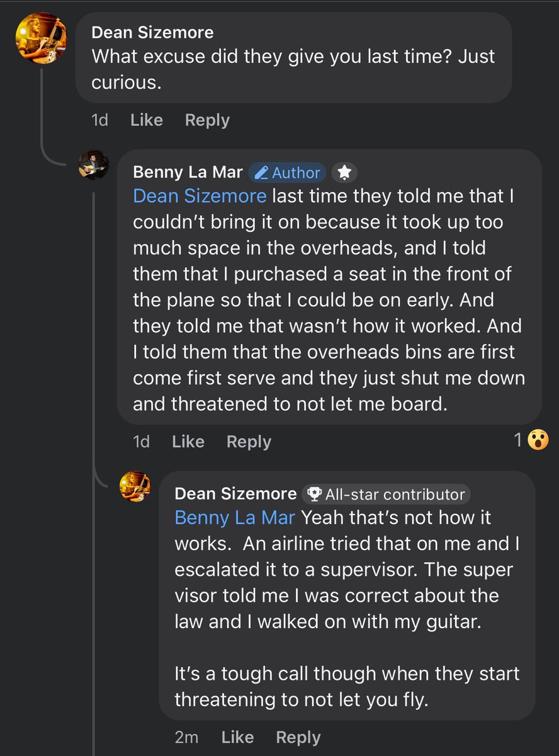Open Dean Sizemore's profile picture on first comment
559x756 pixels.
tap(40, 38)
